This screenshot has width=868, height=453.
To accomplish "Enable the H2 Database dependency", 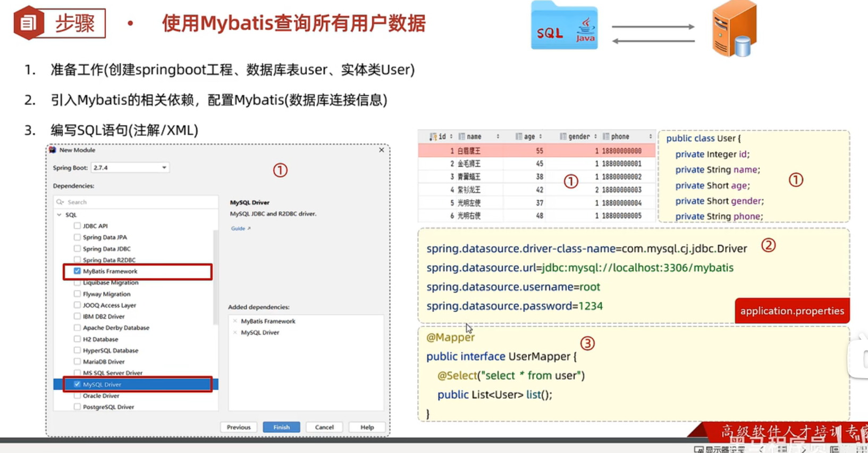I will [77, 339].
